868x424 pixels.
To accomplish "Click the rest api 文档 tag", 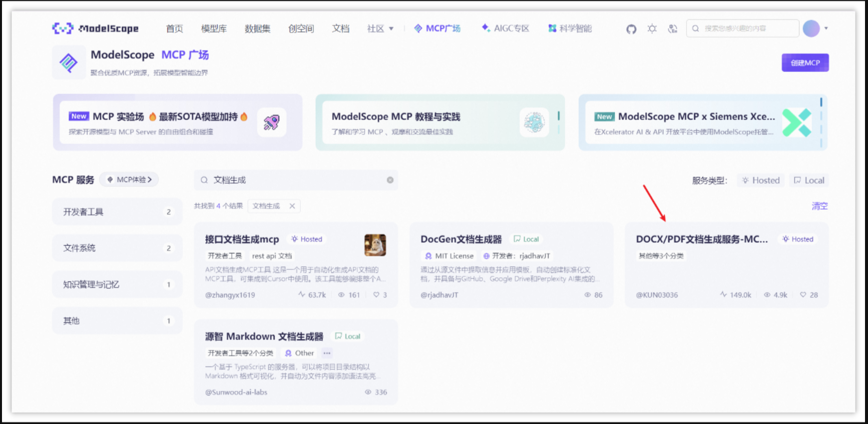I will 272,256.
